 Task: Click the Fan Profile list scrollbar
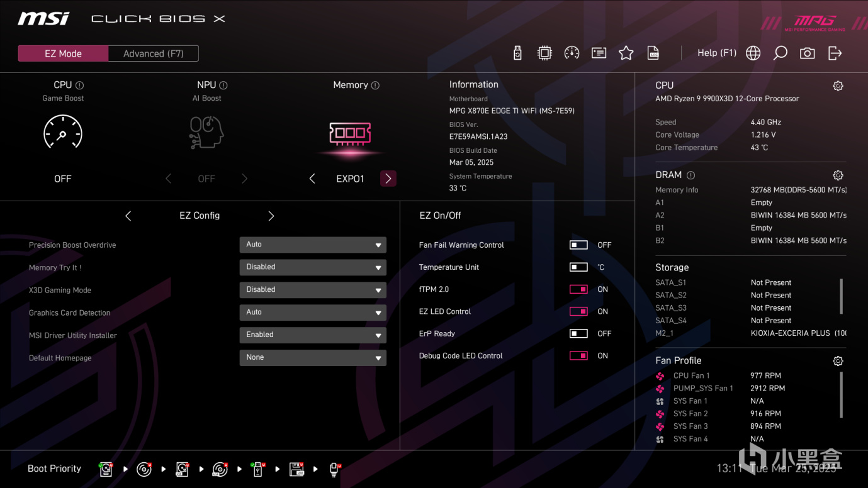click(841, 395)
